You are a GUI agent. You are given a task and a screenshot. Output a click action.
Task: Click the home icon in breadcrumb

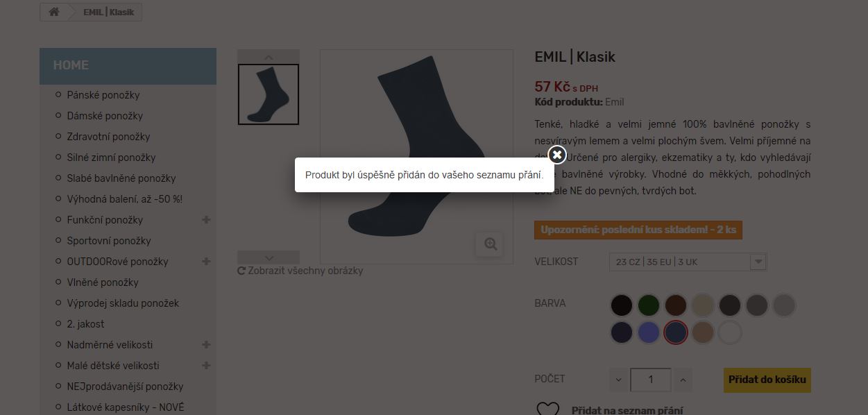coord(54,12)
